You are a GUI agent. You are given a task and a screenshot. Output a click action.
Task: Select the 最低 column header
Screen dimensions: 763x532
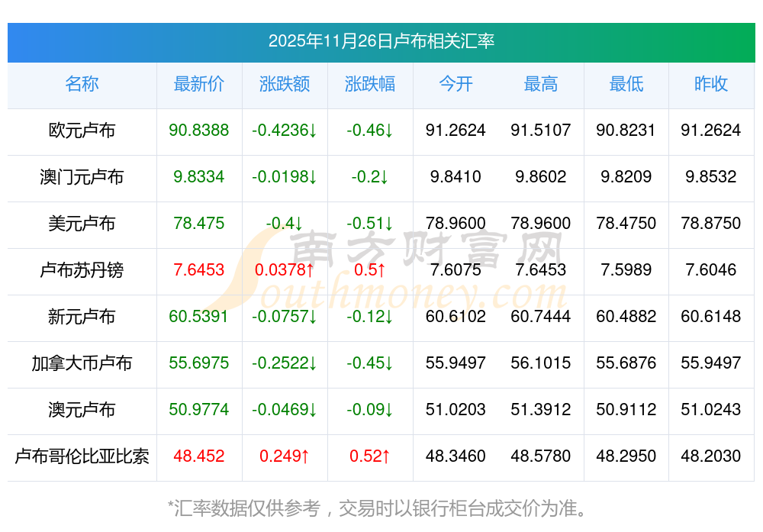pyautogui.click(x=626, y=84)
